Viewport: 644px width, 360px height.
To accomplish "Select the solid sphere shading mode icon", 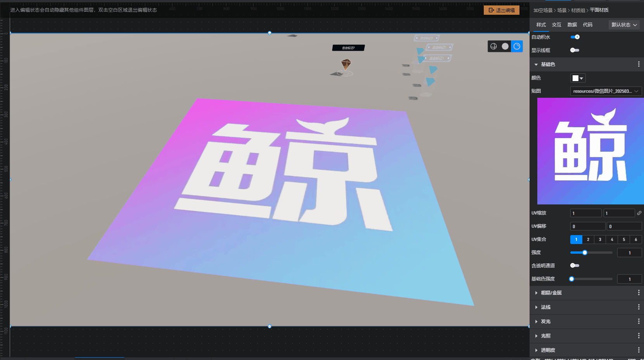I will click(505, 47).
